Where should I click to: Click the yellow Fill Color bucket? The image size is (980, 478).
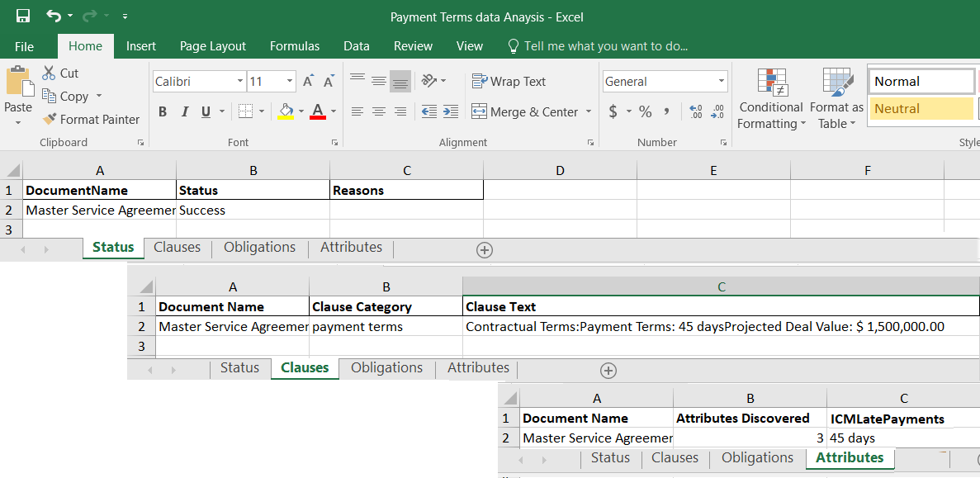(286, 111)
